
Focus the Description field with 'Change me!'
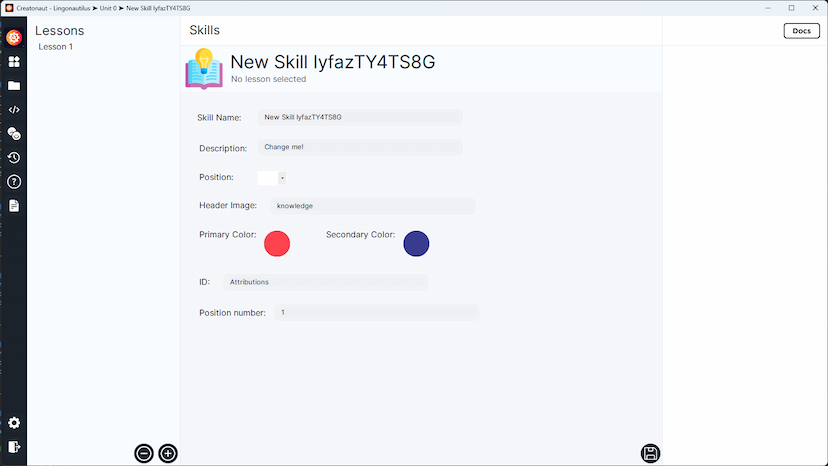360,147
